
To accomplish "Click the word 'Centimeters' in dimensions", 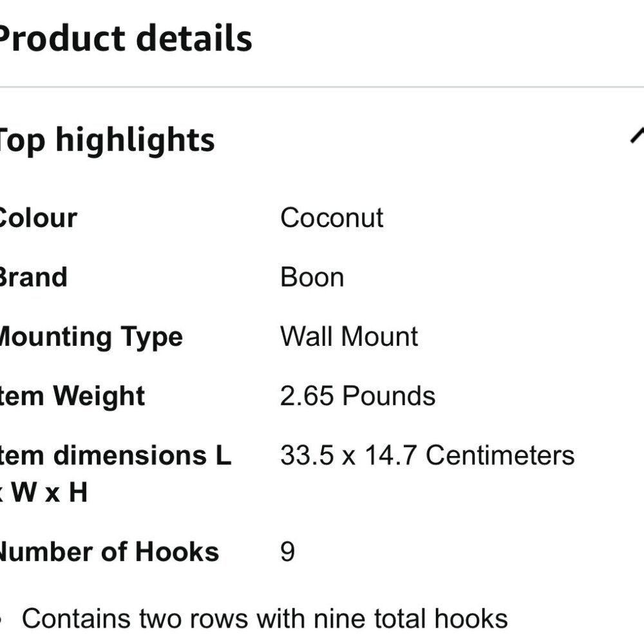I will (500, 455).
